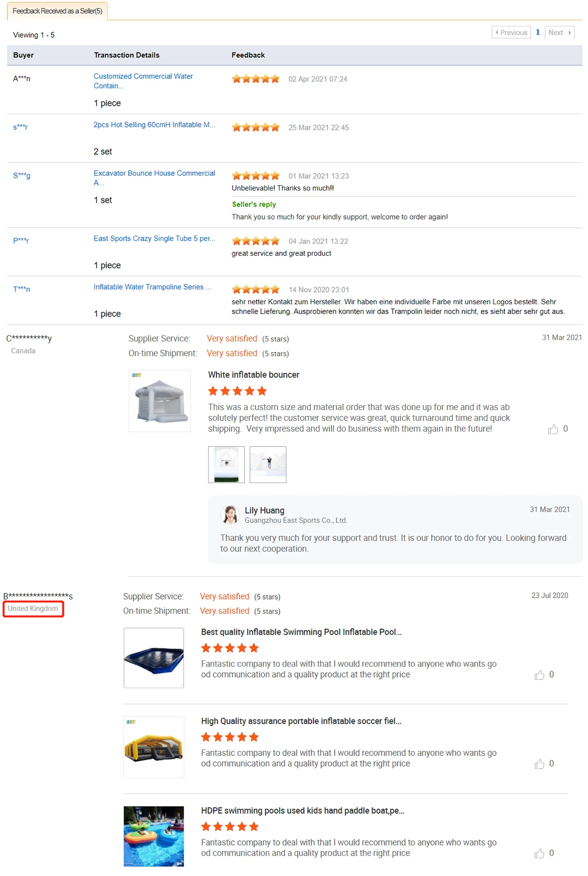Open Customized Commercial Water Contain... link
The width and height of the screenshot is (588, 876).
pyautogui.click(x=143, y=81)
